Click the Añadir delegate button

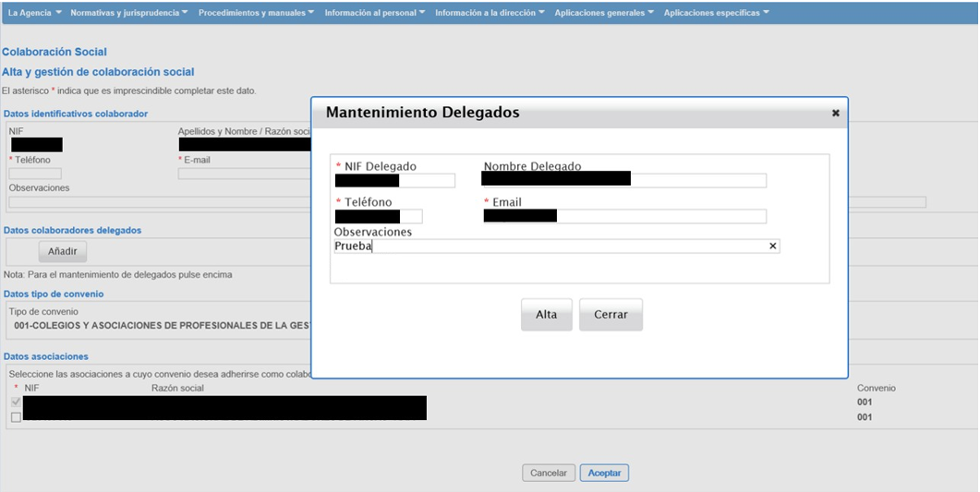pos(63,251)
